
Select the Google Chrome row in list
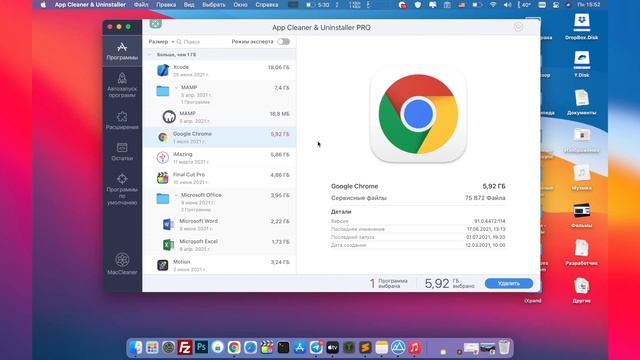220,137
